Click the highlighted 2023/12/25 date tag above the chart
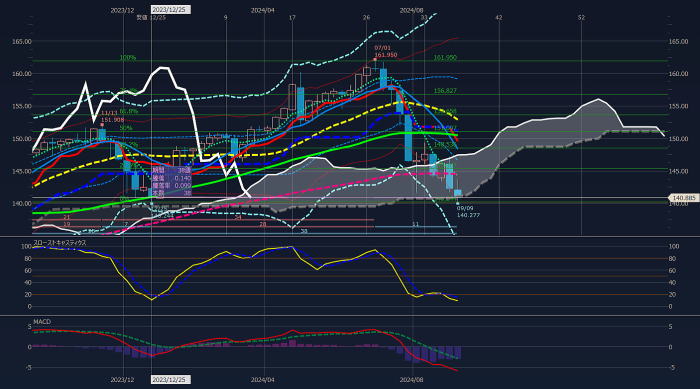The image size is (700, 389). coord(171,10)
